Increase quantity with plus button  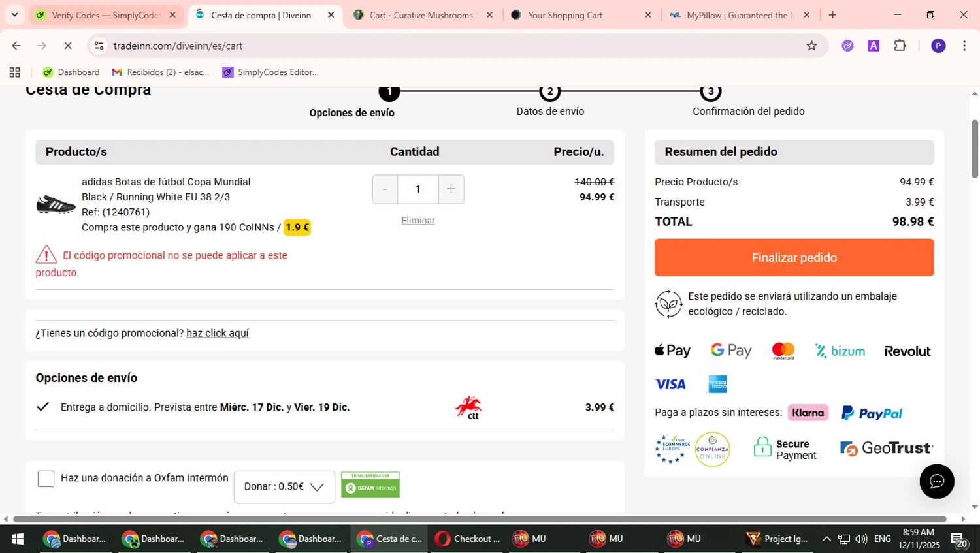click(451, 189)
